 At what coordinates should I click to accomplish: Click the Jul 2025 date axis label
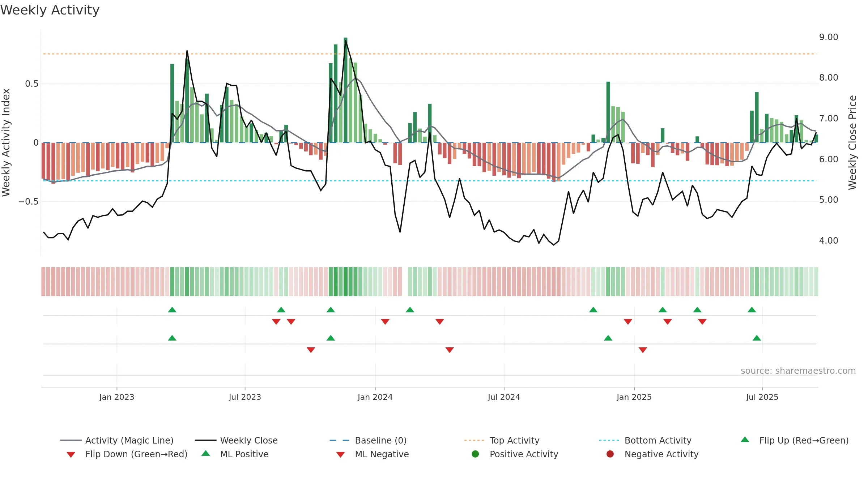(x=762, y=397)
